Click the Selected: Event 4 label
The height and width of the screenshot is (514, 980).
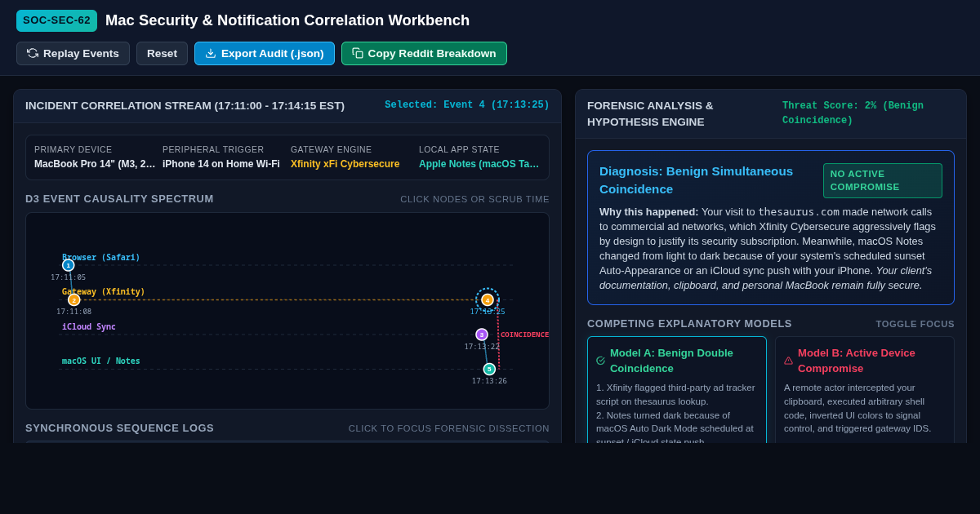pyautogui.click(x=467, y=105)
